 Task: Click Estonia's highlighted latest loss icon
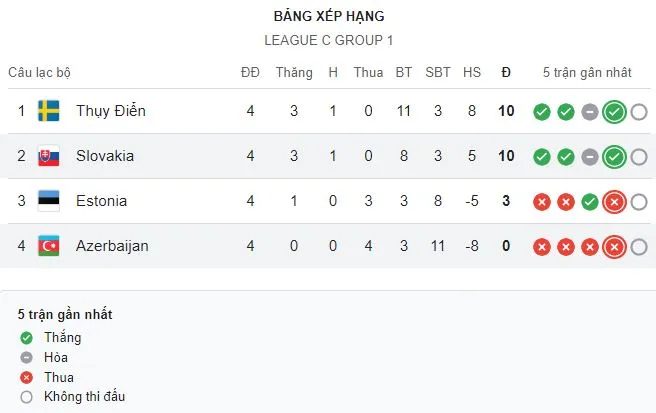click(614, 202)
